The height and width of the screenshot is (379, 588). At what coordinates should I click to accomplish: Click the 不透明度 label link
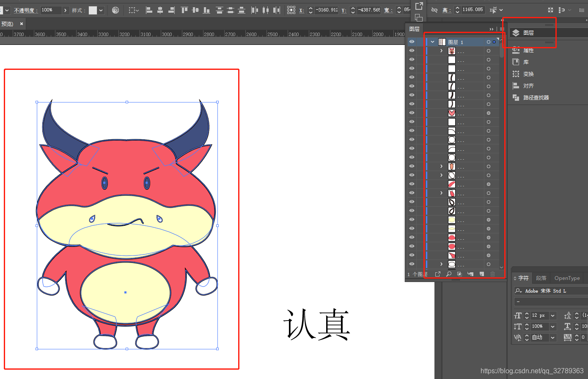(x=26, y=10)
